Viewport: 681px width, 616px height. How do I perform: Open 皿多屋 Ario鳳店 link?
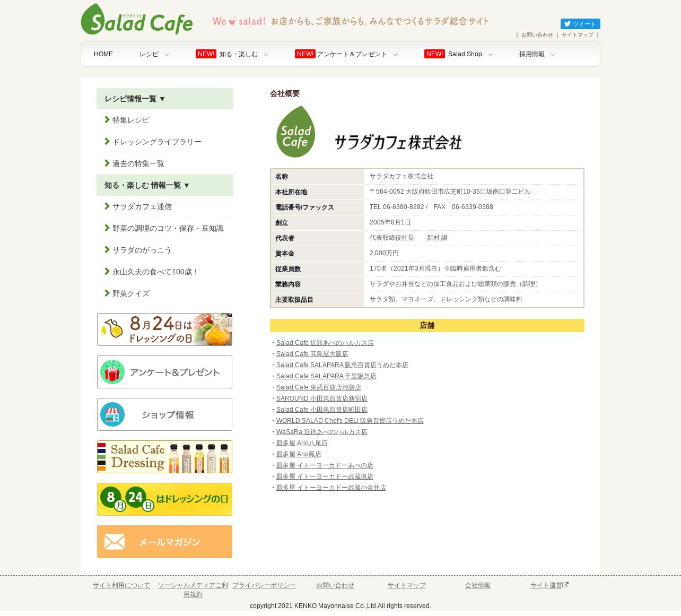[x=299, y=454]
